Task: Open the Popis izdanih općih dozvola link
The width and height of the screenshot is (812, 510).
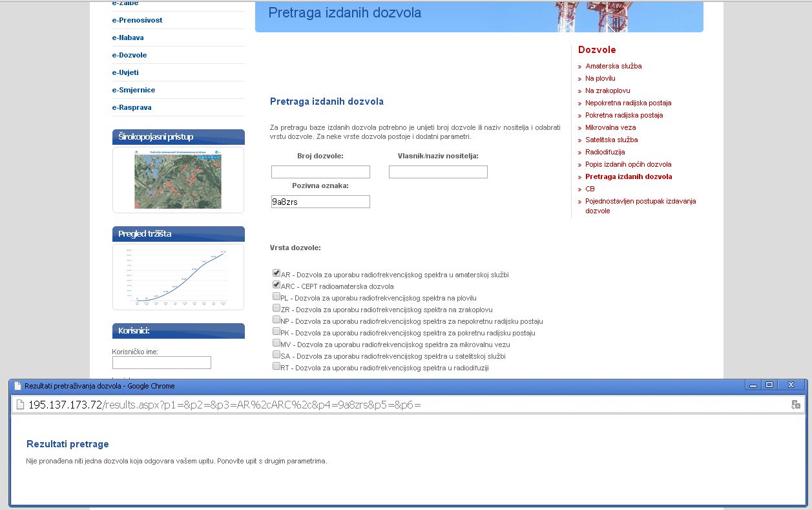Action: coord(628,164)
